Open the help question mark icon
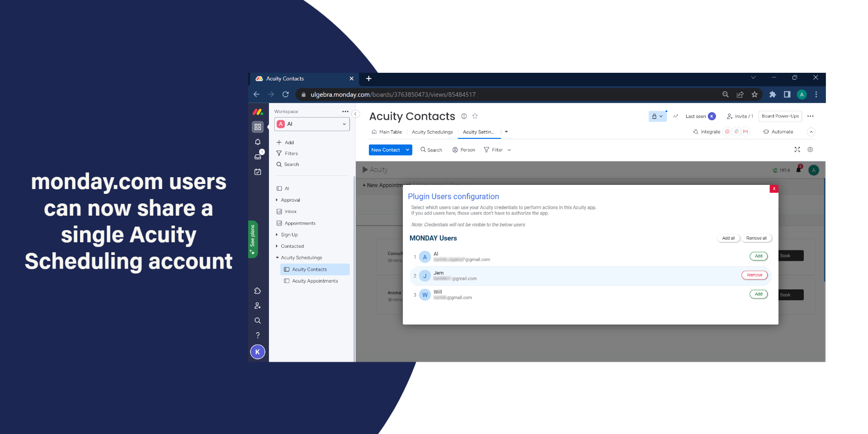The image size is (868, 434). click(x=258, y=335)
